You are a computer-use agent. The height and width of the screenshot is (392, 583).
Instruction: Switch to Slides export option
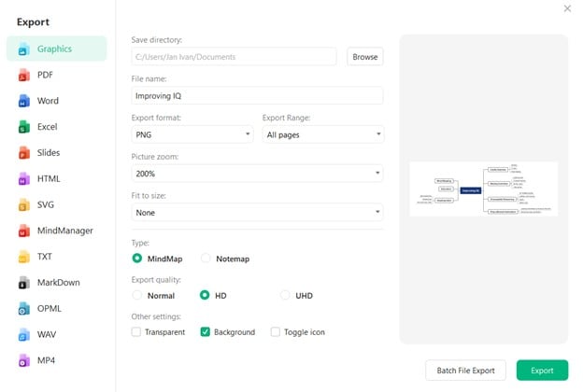tap(56, 153)
